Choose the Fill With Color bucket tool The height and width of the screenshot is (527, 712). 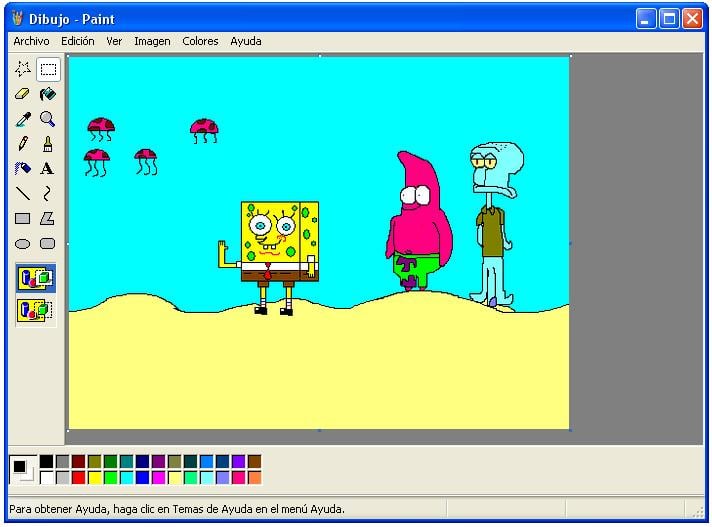click(48, 94)
